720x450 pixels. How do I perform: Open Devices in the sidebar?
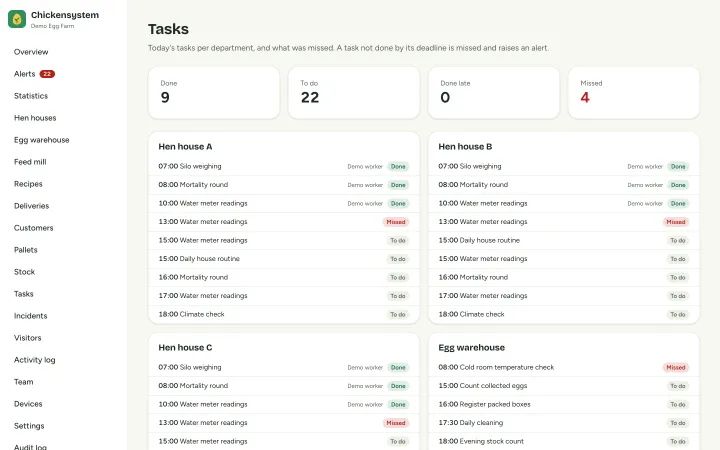(28, 405)
